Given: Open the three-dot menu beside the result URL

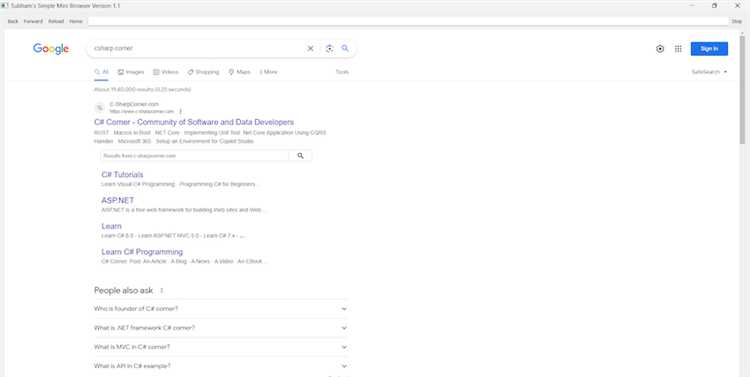Looking at the screenshot, I should 180,111.
